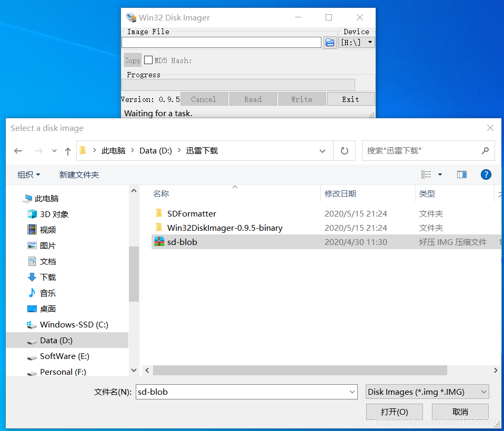The height and width of the screenshot is (431, 504).
Task: Refresh the folder with the refresh icon
Action: coord(344,151)
